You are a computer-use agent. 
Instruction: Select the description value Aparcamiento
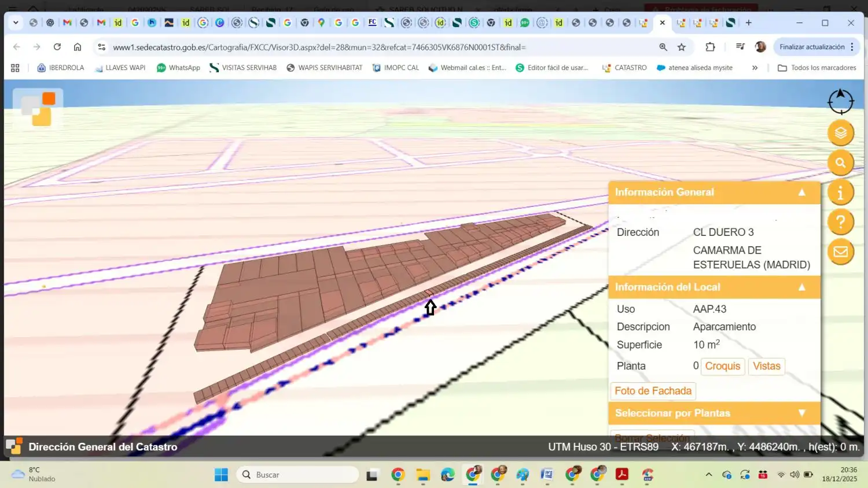(724, 327)
